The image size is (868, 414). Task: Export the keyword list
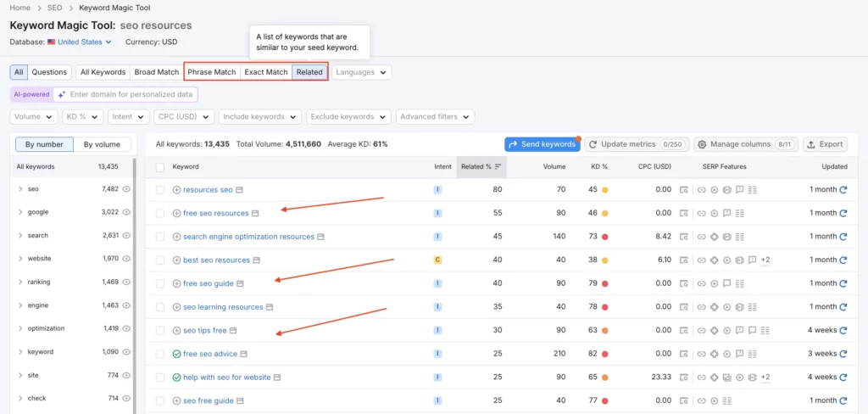pyautogui.click(x=825, y=144)
